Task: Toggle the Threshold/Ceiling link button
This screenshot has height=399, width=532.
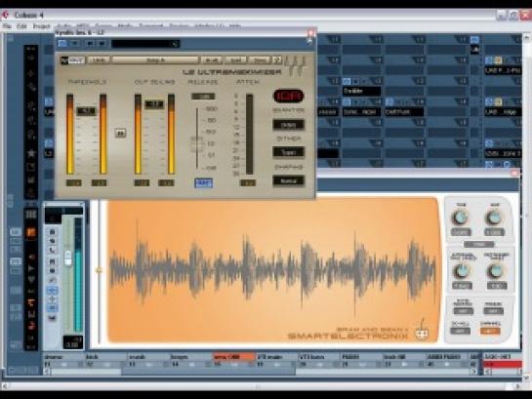Action: pos(120,133)
